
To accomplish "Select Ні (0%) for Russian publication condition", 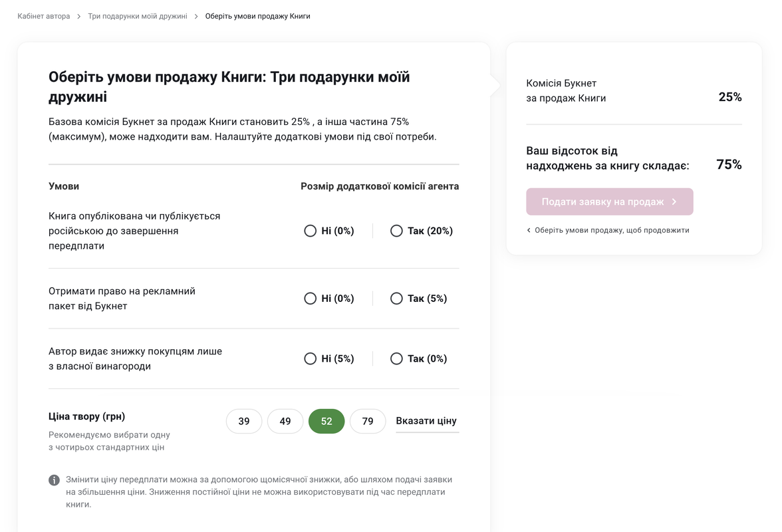I will coord(329,231).
